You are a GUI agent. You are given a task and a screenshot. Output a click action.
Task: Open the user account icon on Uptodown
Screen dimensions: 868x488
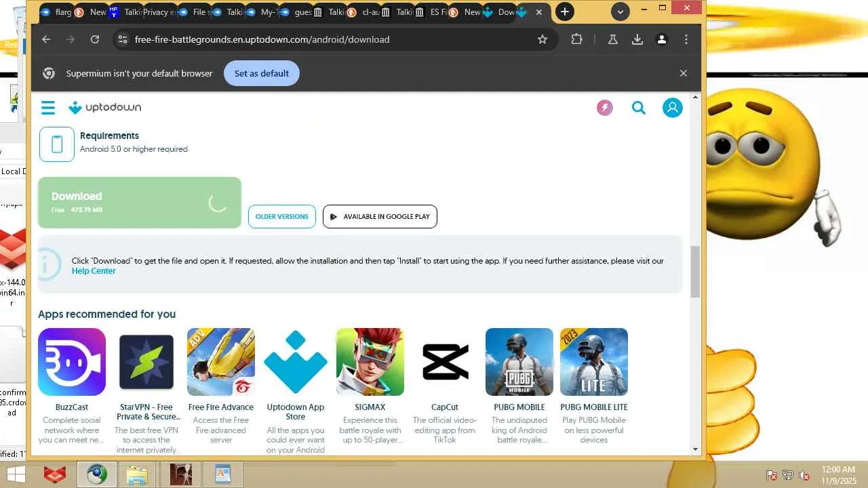tap(673, 108)
